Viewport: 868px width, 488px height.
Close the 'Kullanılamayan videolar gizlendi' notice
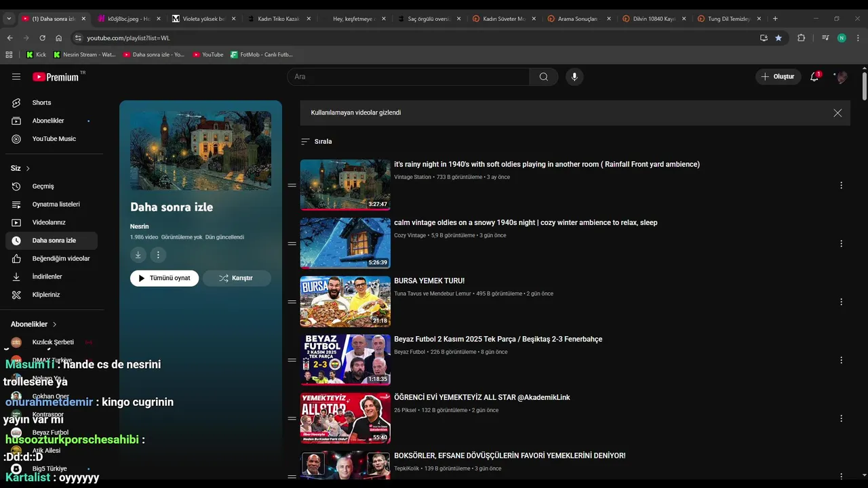pyautogui.click(x=837, y=113)
